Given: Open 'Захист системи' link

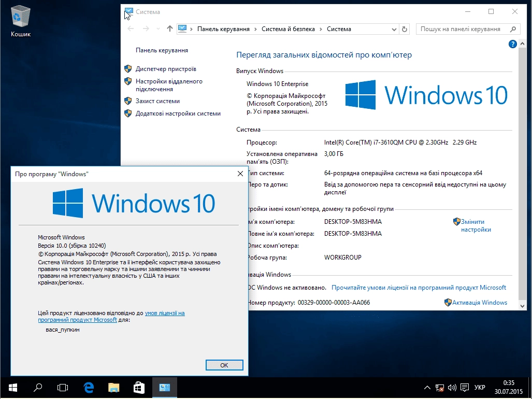Looking at the screenshot, I should click(x=158, y=101).
